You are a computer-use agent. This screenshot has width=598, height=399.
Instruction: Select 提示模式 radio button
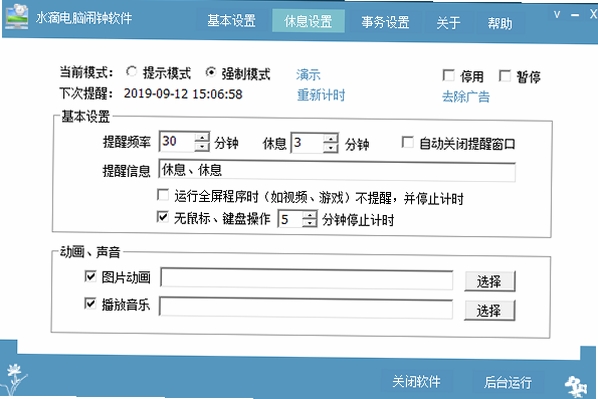[x=132, y=71]
